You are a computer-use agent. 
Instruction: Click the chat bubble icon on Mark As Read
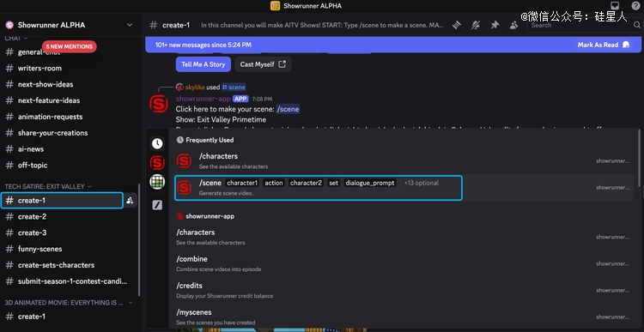tap(626, 45)
